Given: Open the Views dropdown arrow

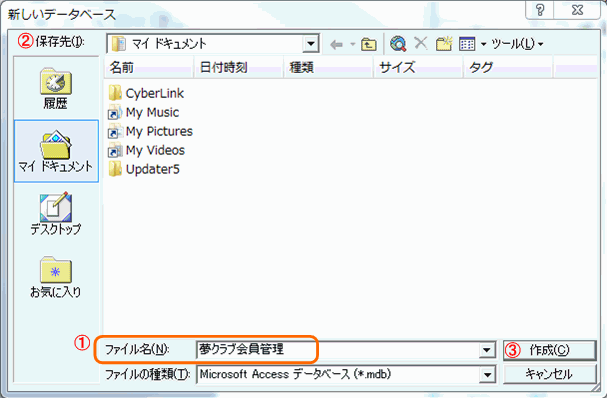Looking at the screenshot, I should coord(484,44).
